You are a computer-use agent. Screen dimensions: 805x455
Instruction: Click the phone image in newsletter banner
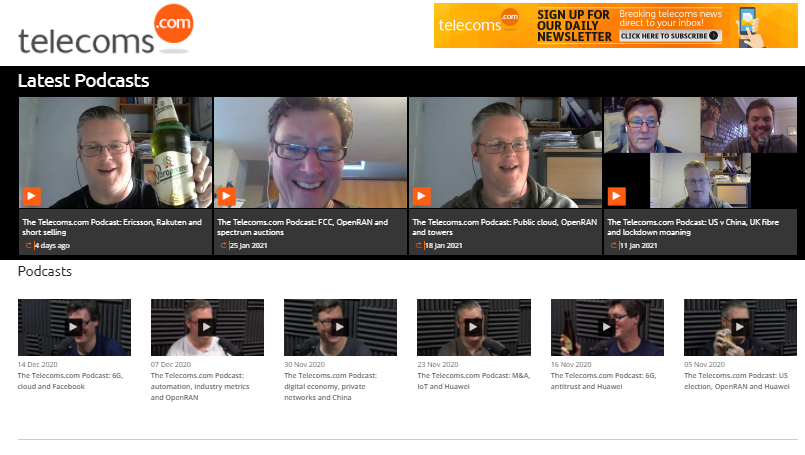tap(747, 25)
